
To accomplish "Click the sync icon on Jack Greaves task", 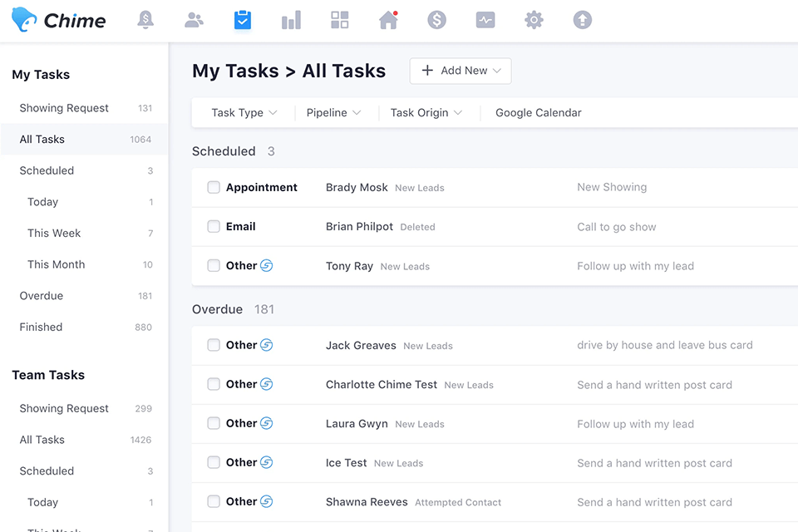I will [267, 345].
